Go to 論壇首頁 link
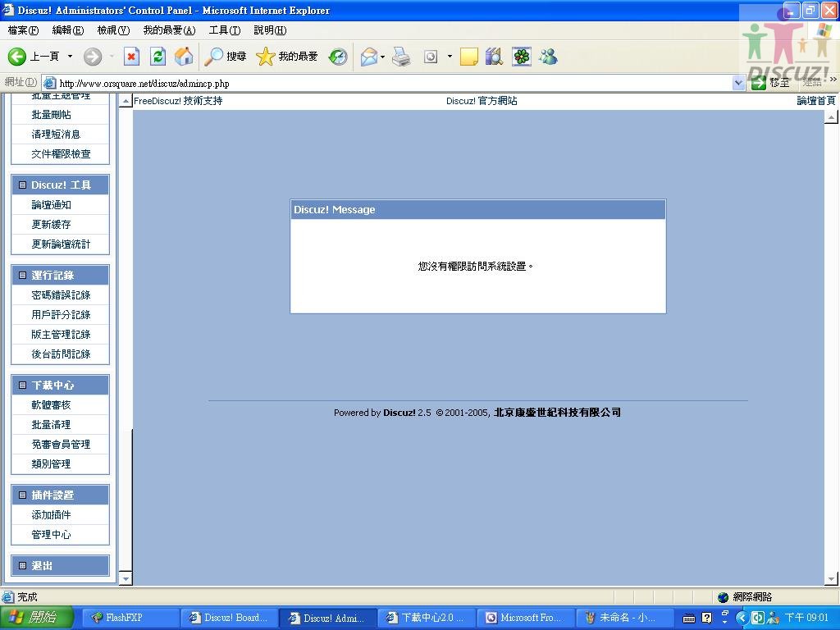 [x=816, y=101]
